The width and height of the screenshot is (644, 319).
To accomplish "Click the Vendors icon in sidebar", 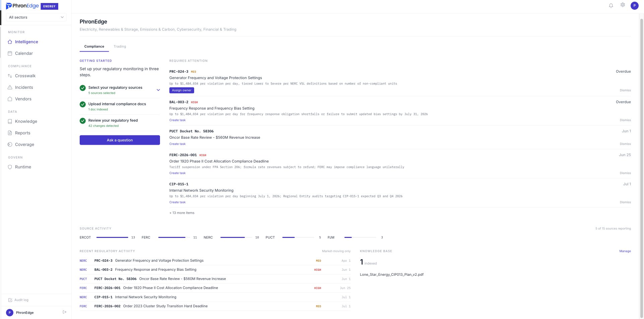I will [10, 99].
